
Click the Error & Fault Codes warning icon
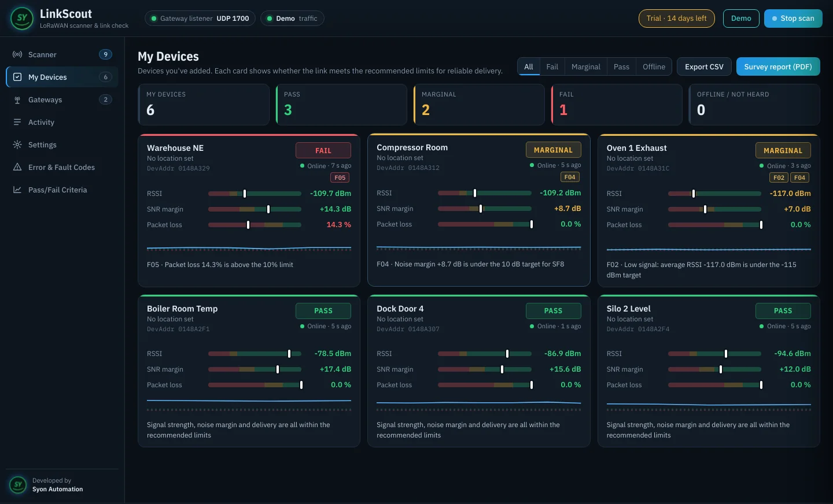coord(17,167)
